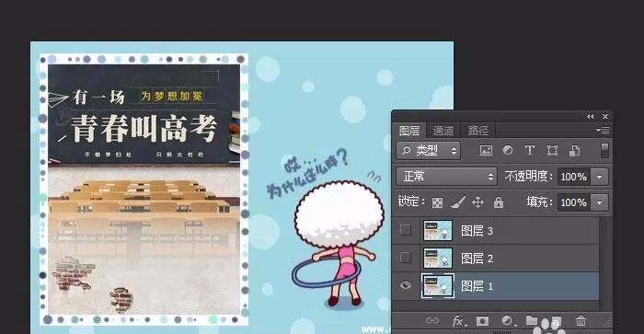Image resolution: width=644 pixels, height=334 pixels.
Task: Add a layer mask
Action: click(x=483, y=320)
